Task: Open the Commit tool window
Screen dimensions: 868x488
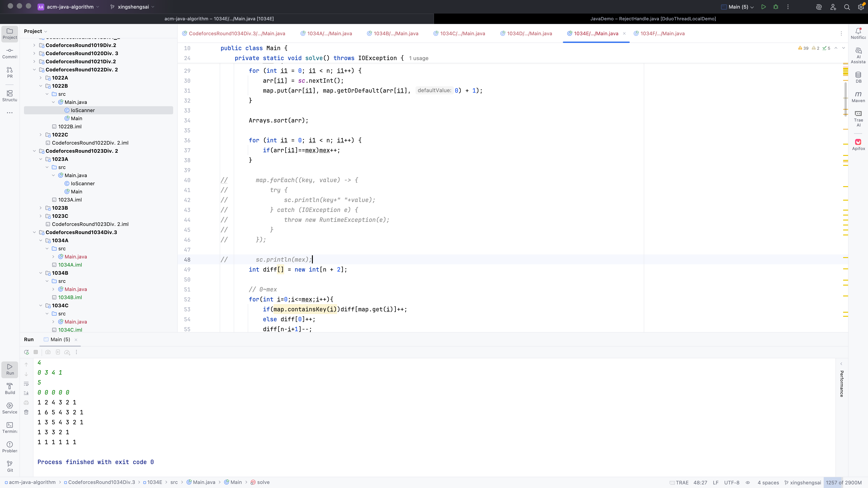Action: point(10,53)
